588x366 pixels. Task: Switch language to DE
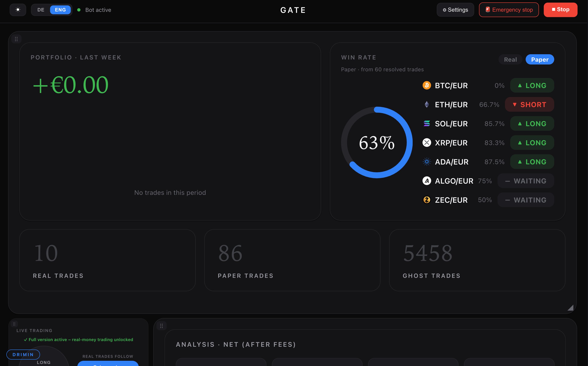point(41,10)
